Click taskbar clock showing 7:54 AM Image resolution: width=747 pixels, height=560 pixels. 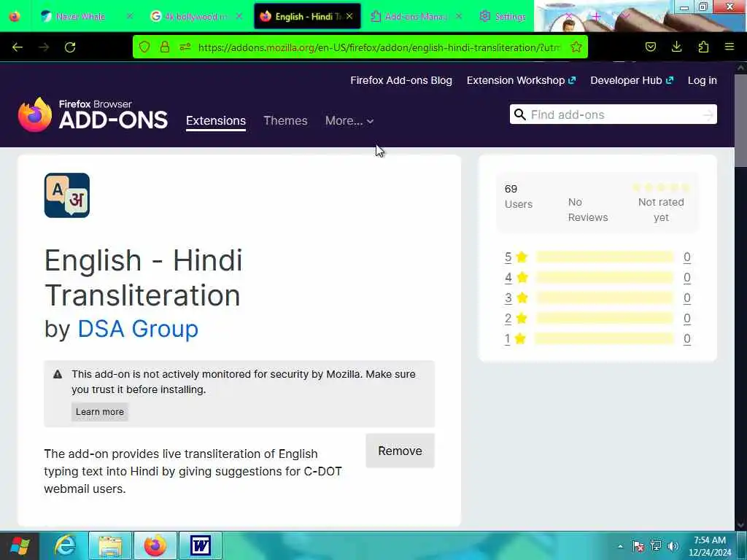[x=710, y=545]
